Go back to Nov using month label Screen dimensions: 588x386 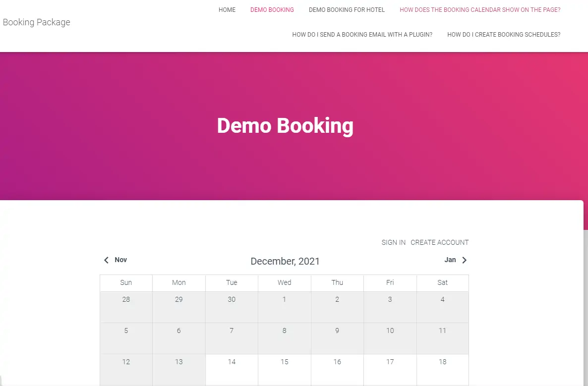click(x=120, y=260)
